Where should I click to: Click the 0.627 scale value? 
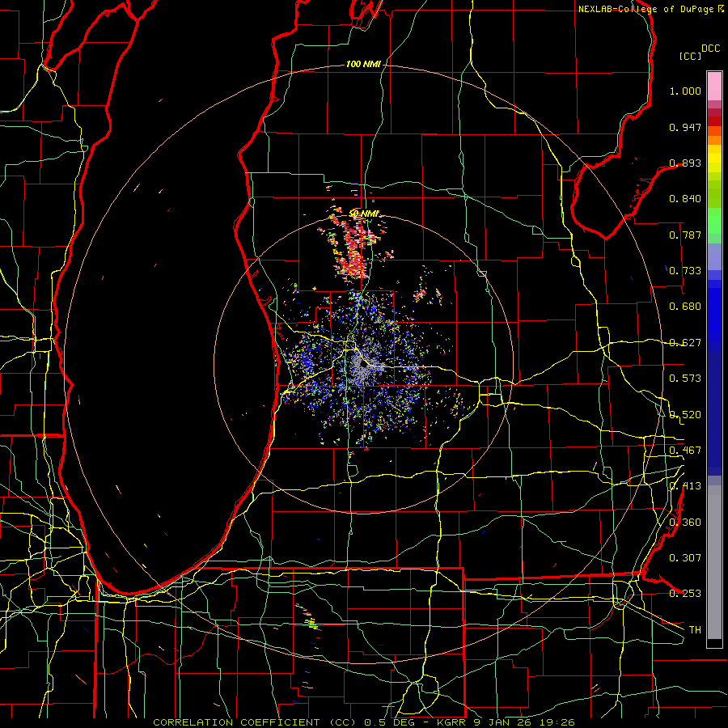click(685, 343)
